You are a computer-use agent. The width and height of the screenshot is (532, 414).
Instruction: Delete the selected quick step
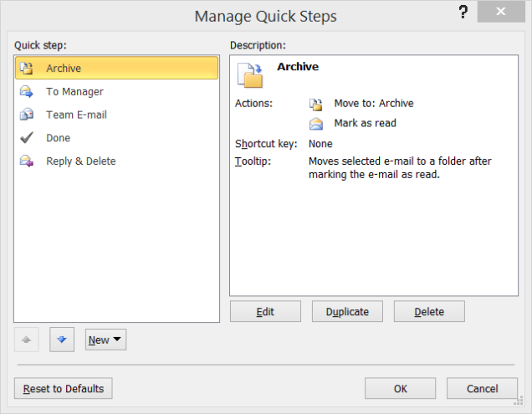point(429,311)
